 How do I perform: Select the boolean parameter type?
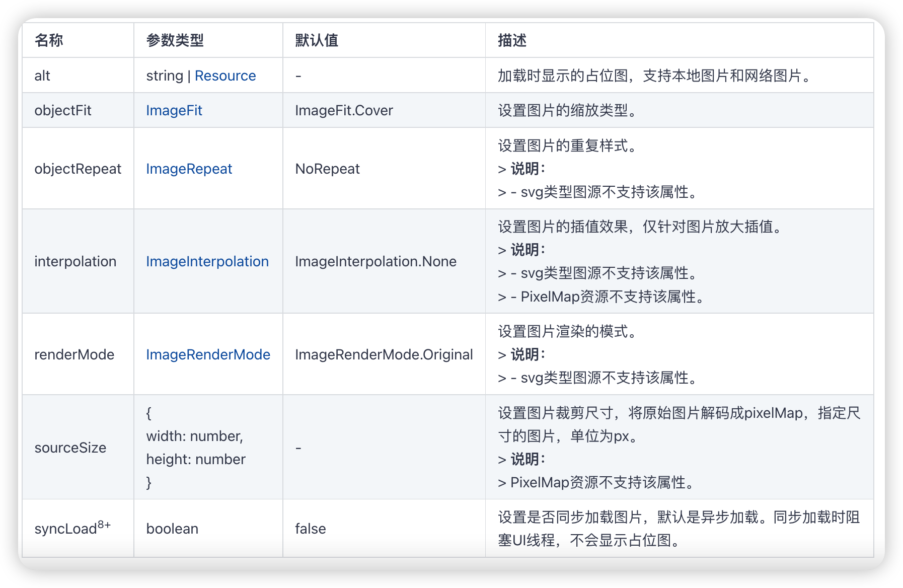tap(172, 529)
